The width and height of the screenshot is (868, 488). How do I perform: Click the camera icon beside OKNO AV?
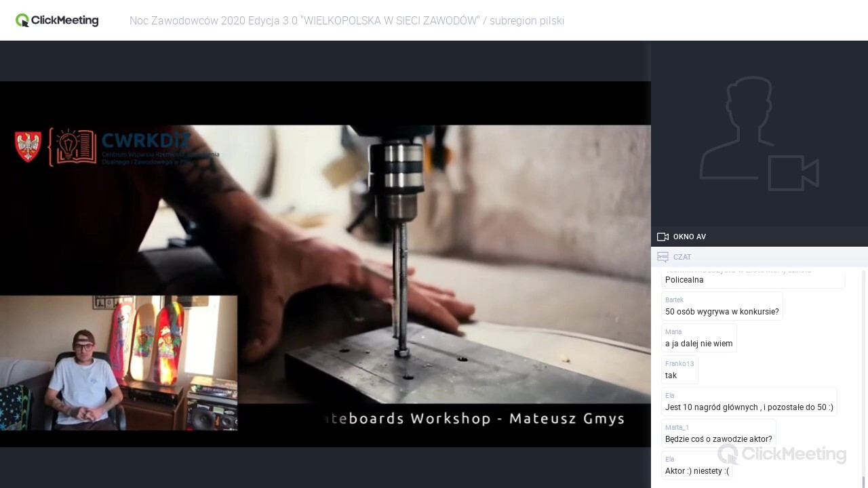pyautogui.click(x=663, y=237)
